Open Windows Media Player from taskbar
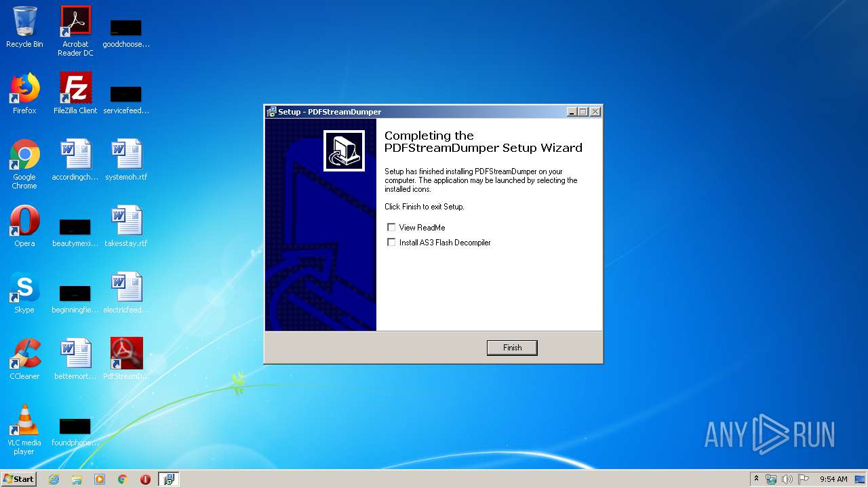This screenshot has height=488, width=868. click(100, 479)
